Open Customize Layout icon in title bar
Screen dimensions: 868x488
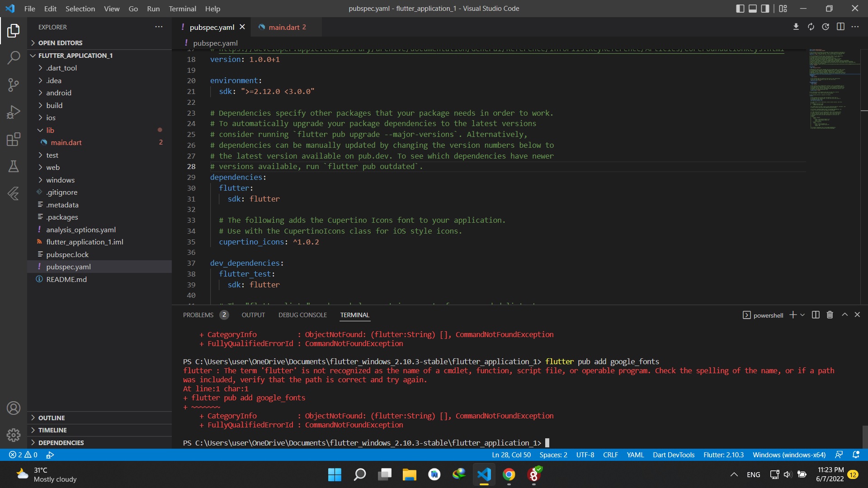[783, 9]
